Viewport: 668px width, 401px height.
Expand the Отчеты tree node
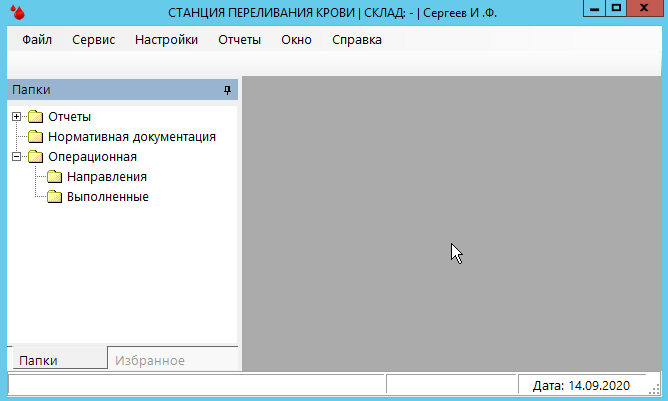click(16, 117)
